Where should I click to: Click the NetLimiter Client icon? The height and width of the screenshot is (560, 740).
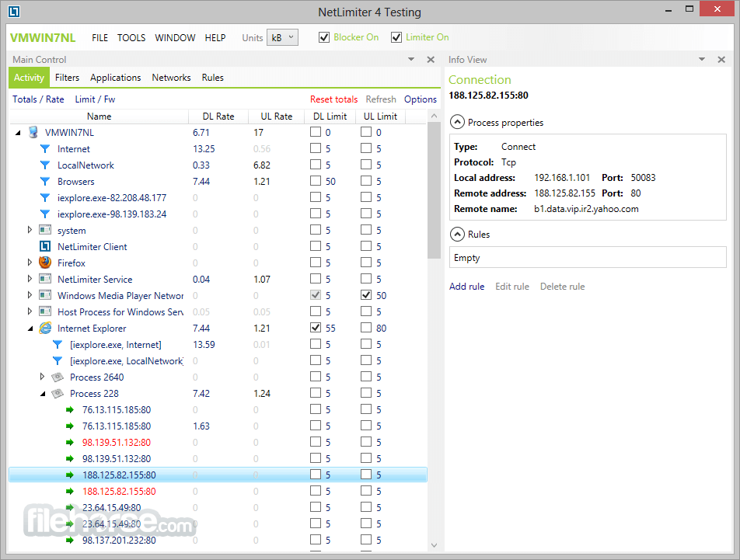(45, 246)
